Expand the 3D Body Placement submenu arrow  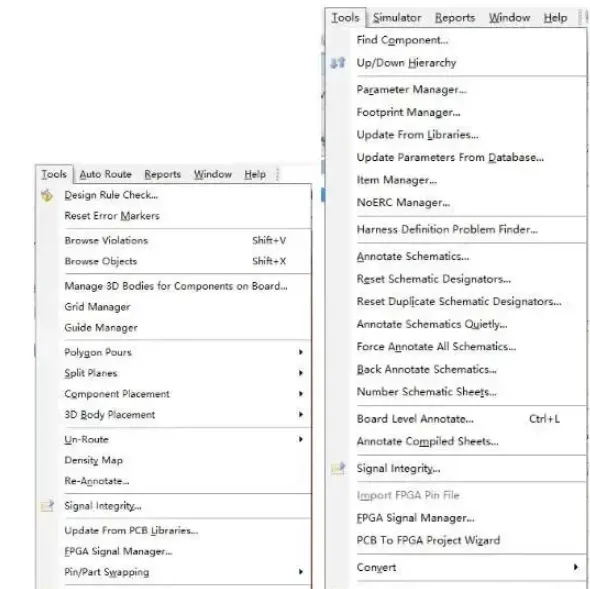click(x=301, y=414)
